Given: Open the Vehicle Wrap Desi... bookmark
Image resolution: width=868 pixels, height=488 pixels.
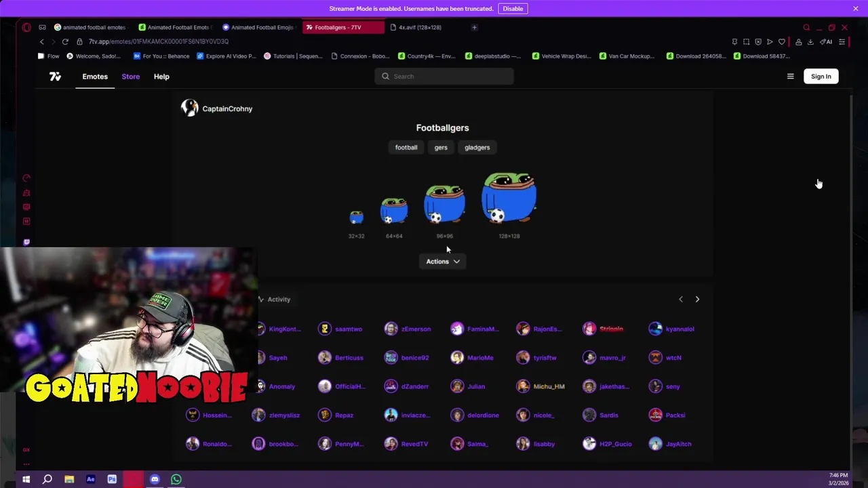Looking at the screenshot, I should (x=561, y=56).
